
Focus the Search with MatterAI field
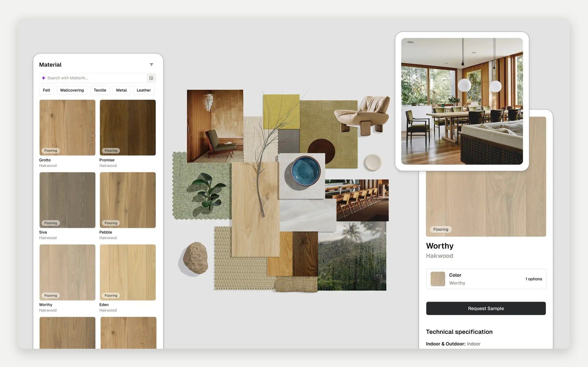pyautogui.click(x=97, y=78)
